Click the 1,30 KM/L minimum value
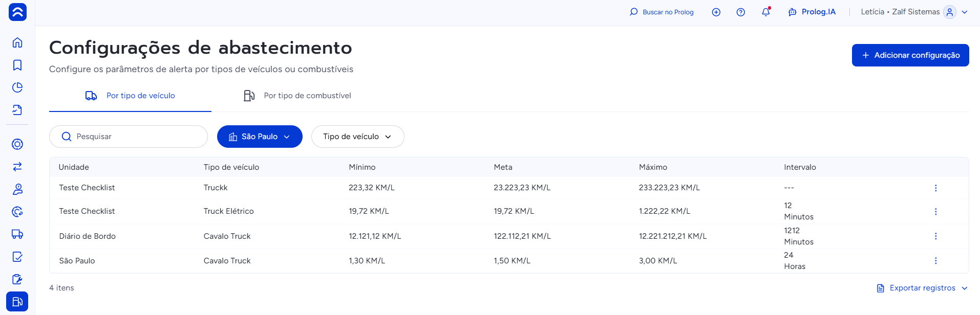Viewport: 980px width, 315px height. tap(367, 261)
